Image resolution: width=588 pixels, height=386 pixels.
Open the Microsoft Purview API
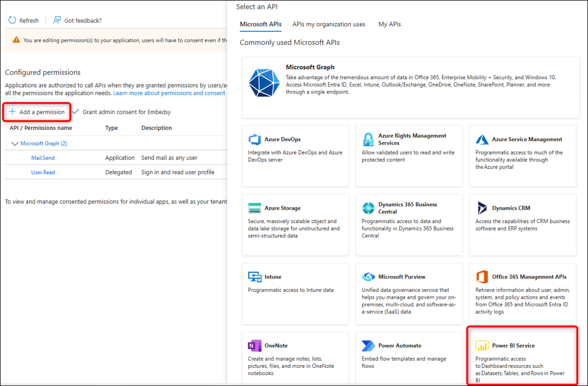(409, 291)
